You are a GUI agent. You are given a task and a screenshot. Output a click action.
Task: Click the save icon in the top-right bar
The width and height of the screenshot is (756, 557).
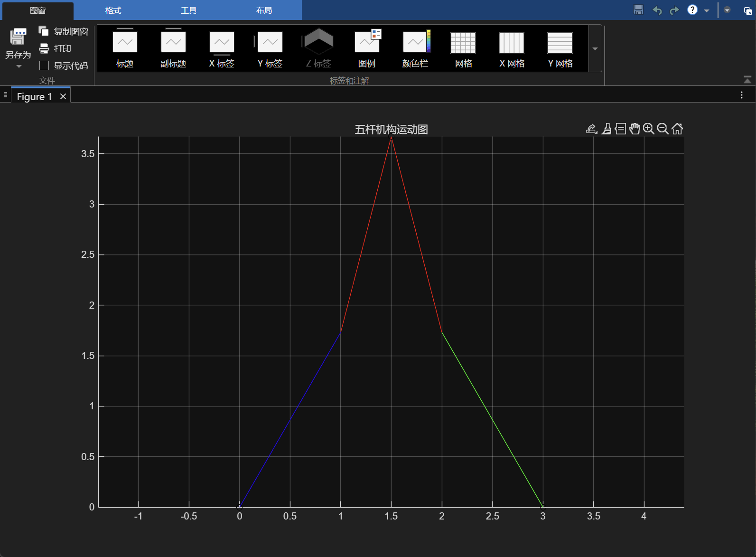[x=638, y=10]
